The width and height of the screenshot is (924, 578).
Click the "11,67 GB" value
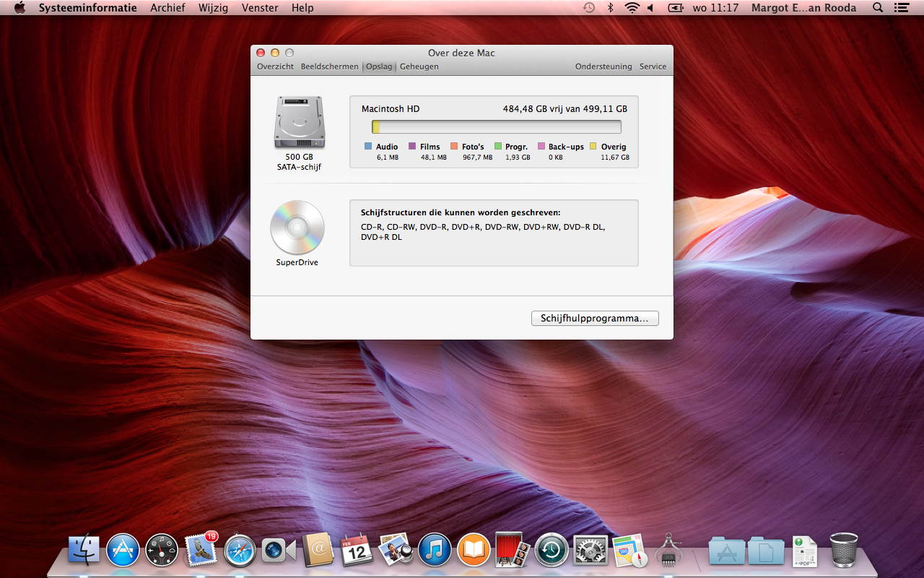pyautogui.click(x=615, y=157)
